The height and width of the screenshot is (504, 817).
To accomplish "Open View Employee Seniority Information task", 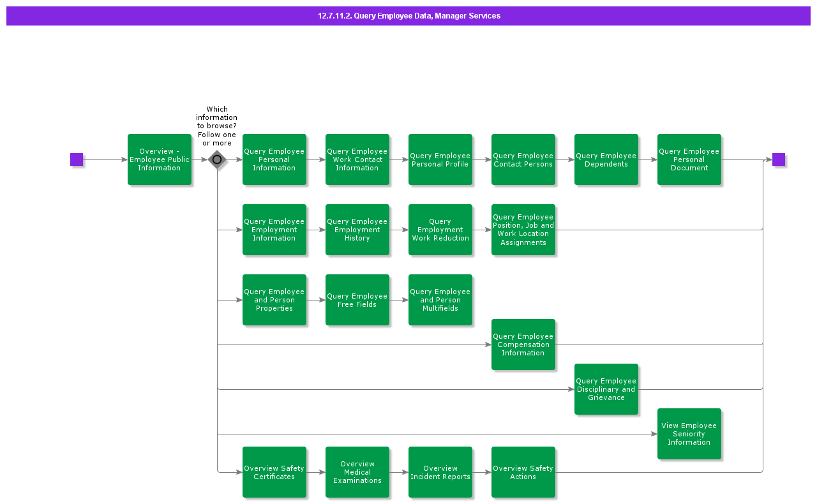I will (x=689, y=434).
